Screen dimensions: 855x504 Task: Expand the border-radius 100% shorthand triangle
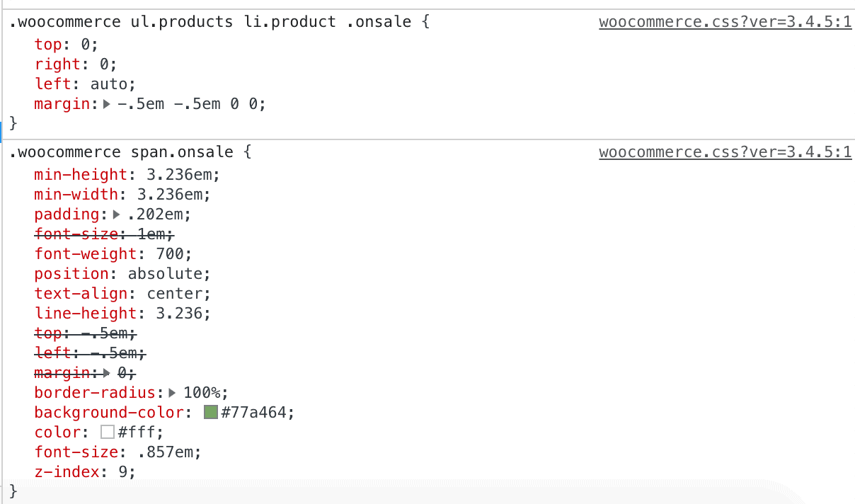point(171,393)
